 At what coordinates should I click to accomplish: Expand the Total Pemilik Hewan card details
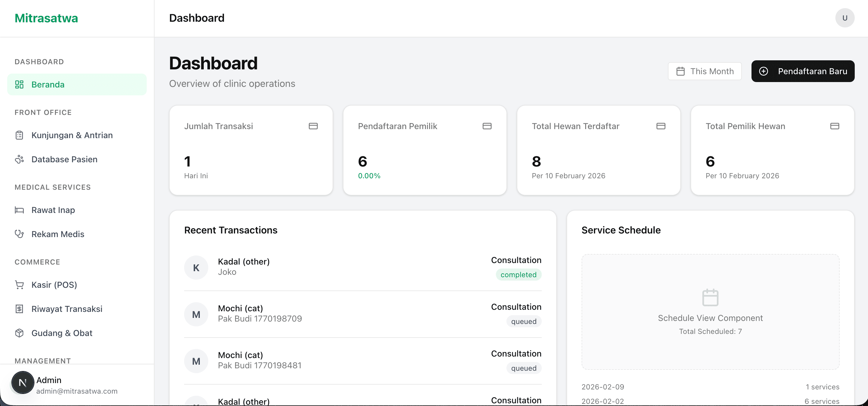pyautogui.click(x=834, y=126)
